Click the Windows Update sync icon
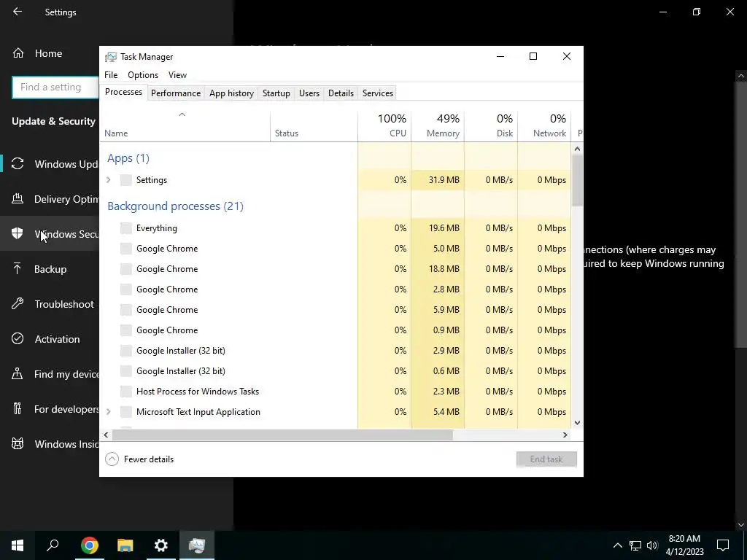 coord(18,164)
